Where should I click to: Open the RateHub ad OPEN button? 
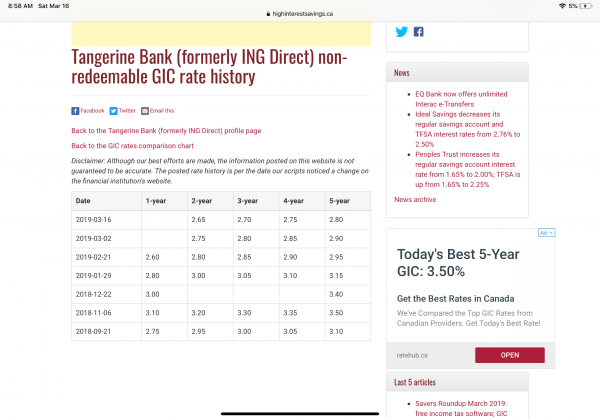[x=509, y=354]
